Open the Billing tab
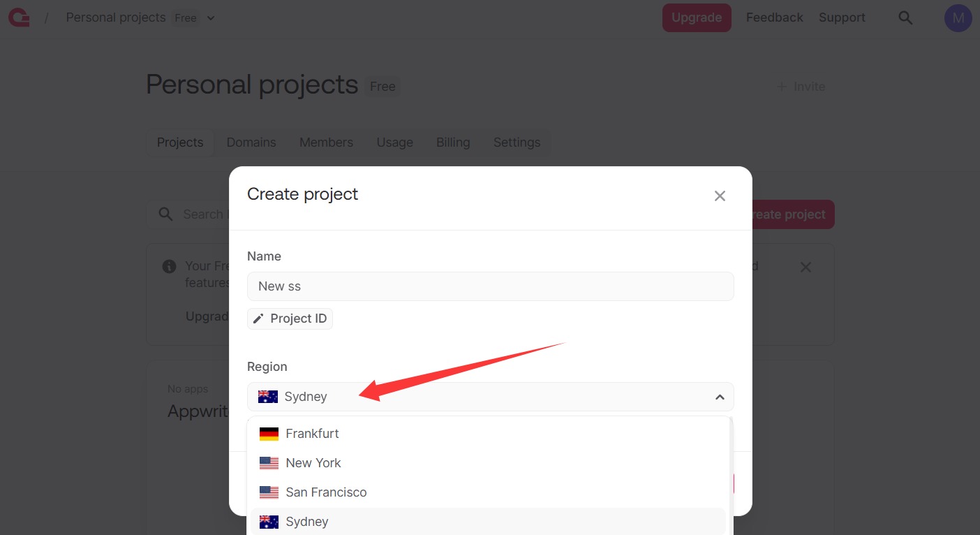Viewport: 980px width, 535px height. (453, 142)
